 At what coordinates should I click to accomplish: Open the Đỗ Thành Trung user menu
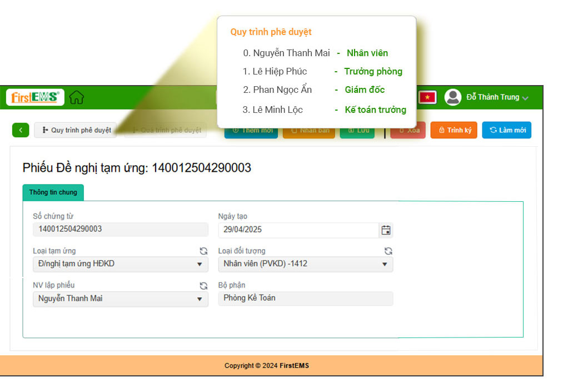[497, 97]
